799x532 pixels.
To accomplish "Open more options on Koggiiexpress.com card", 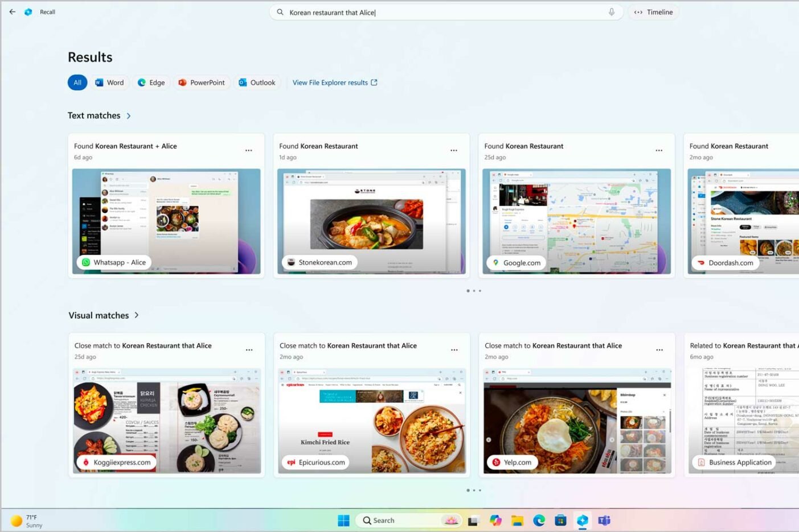I will (x=249, y=350).
